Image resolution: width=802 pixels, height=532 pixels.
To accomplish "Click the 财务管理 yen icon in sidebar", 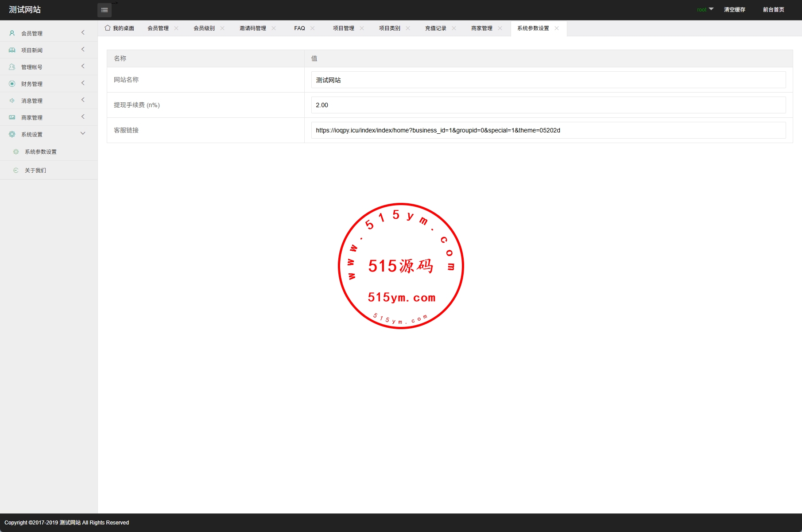I will tap(12, 84).
